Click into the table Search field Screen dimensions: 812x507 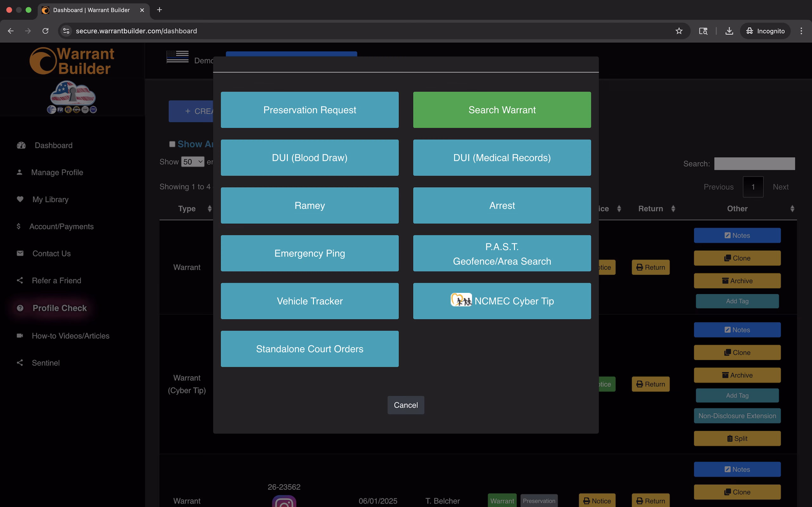coord(754,164)
